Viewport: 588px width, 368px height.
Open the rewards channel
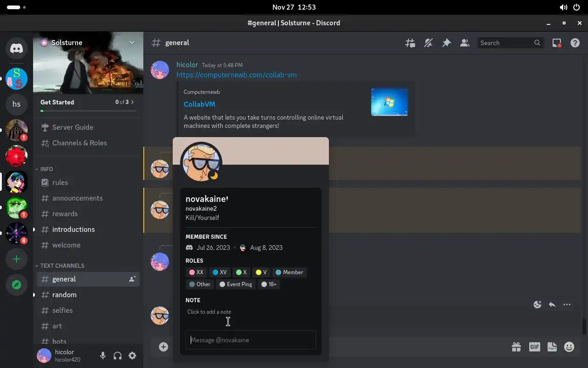(x=88, y=214)
